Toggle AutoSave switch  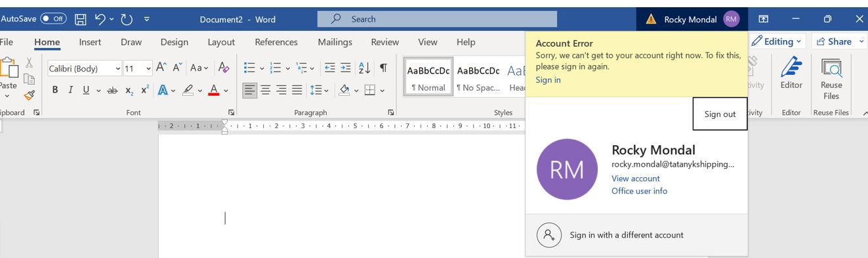[53, 19]
